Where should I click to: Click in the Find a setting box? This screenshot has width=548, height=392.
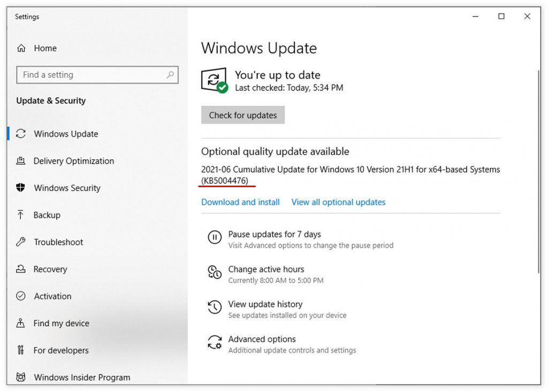91,75
